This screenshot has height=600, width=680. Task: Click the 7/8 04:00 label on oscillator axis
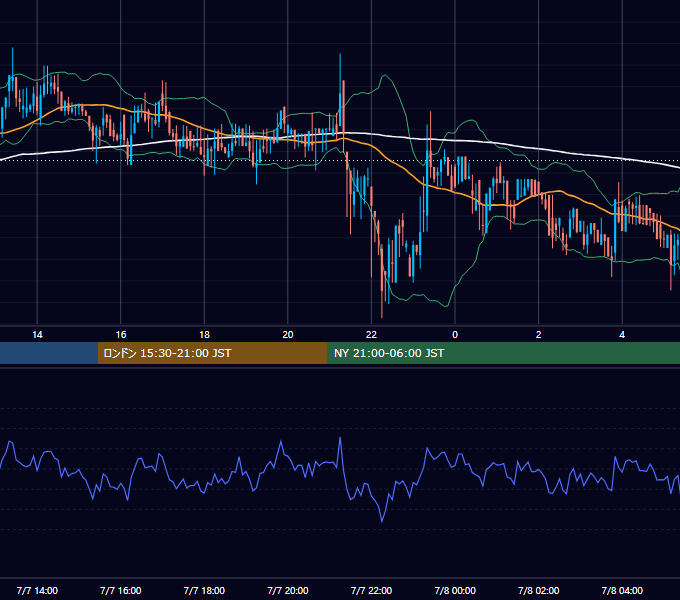point(622,590)
